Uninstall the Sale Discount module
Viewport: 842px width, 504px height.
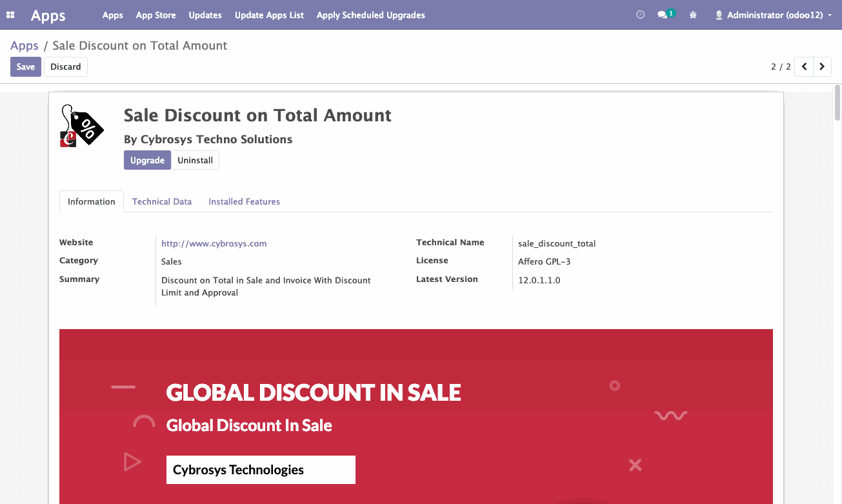195,160
